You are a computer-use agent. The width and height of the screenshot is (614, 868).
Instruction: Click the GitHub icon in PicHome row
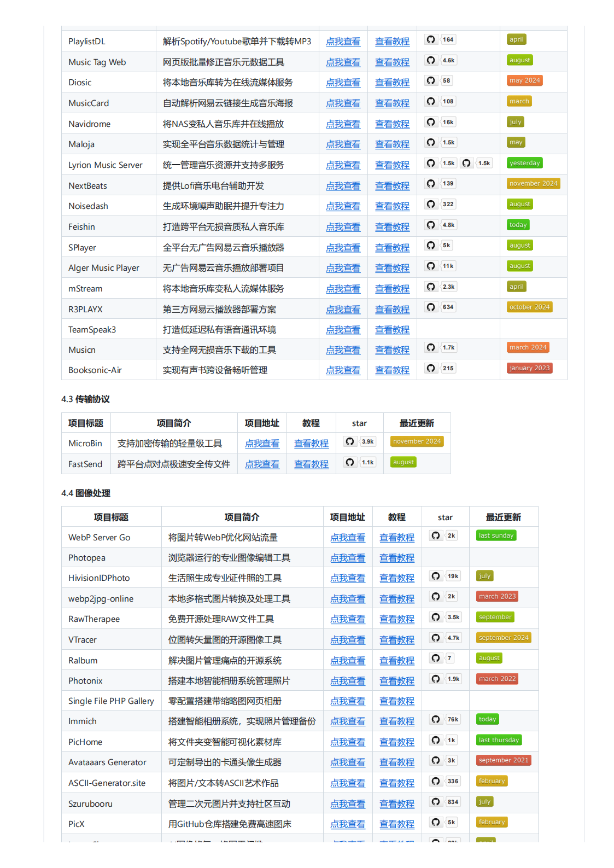click(x=435, y=740)
